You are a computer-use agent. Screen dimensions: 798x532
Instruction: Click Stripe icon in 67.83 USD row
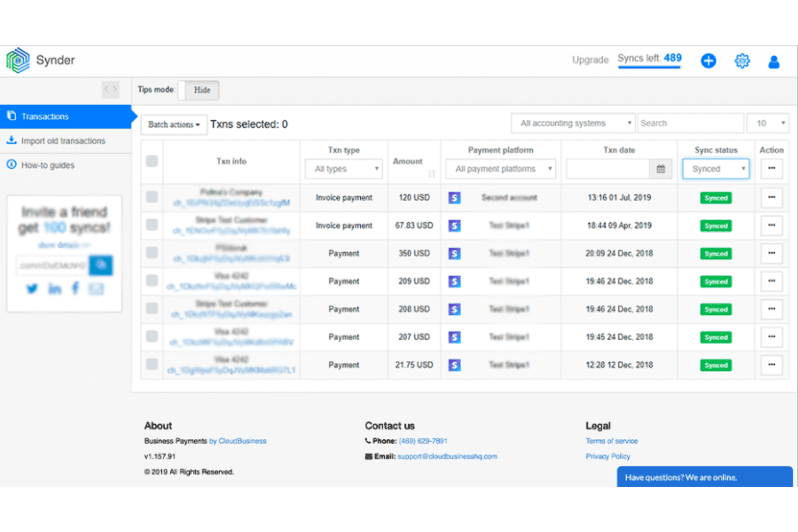click(x=455, y=226)
